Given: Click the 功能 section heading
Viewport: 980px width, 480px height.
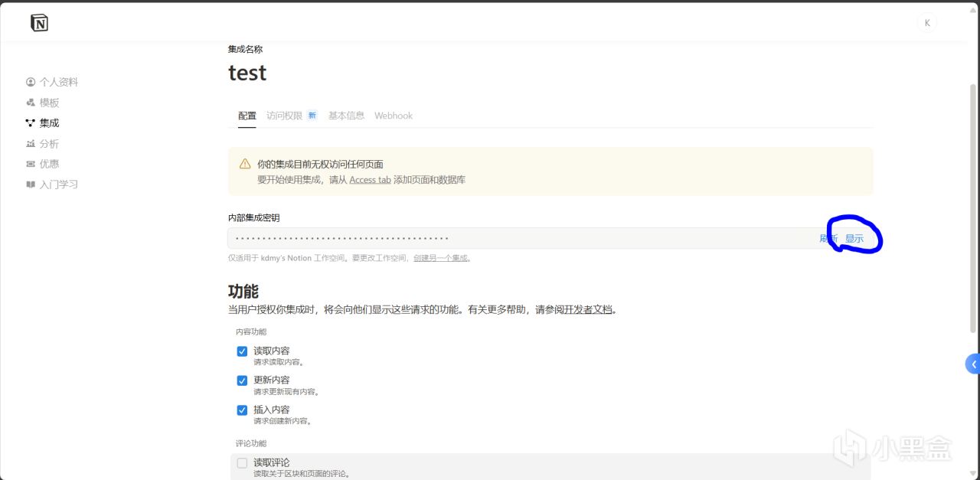Looking at the screenshot, I should tap(243, 291).
